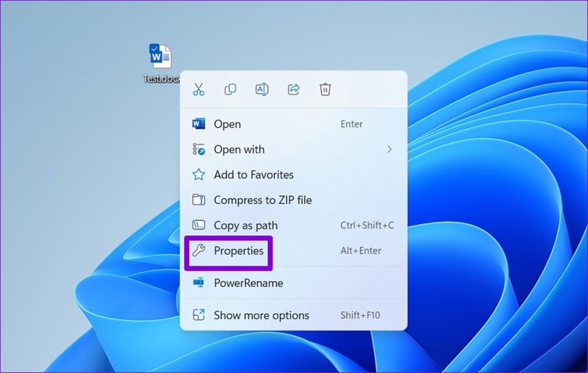The image size is (588, 373).
Task: Toggle the checkmark on Test.docx icon
Action: click(154, 48)
